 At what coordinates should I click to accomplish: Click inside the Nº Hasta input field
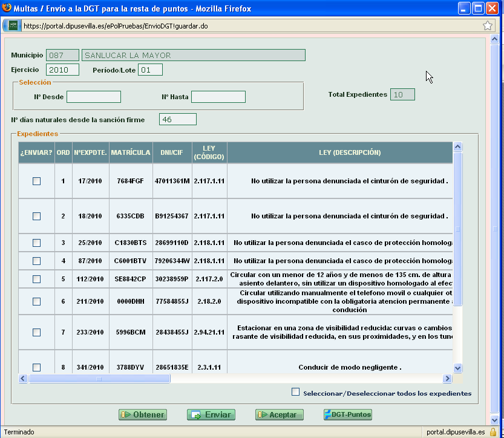pyautogui.click(x=218, y=96)
